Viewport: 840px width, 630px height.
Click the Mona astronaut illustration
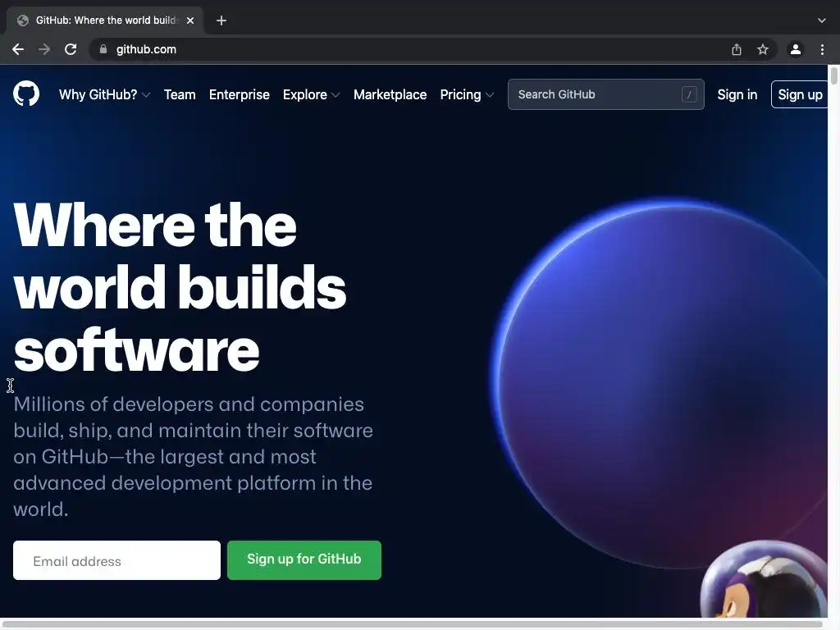pyautogui.click(x=764, y=580)
